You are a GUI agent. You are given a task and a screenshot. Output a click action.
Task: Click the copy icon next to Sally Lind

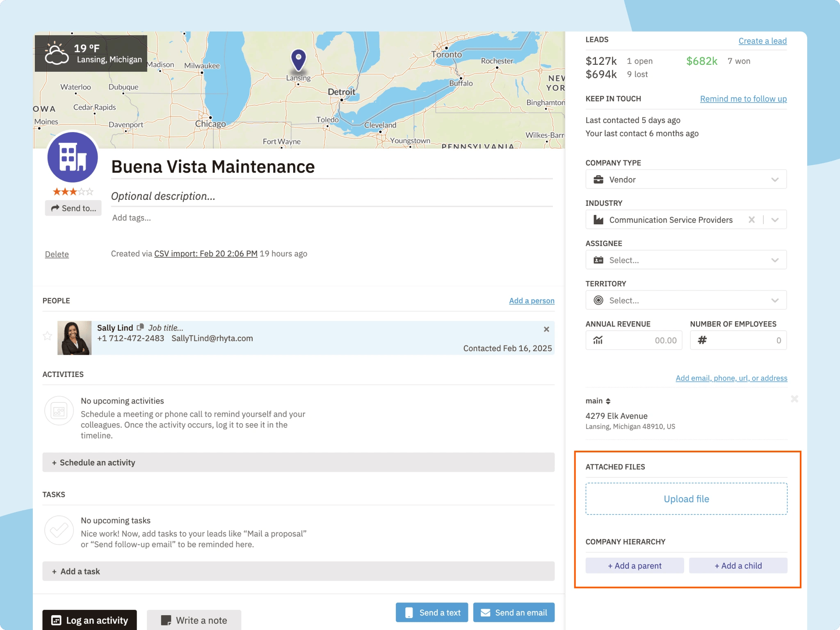tap(140, 327)
